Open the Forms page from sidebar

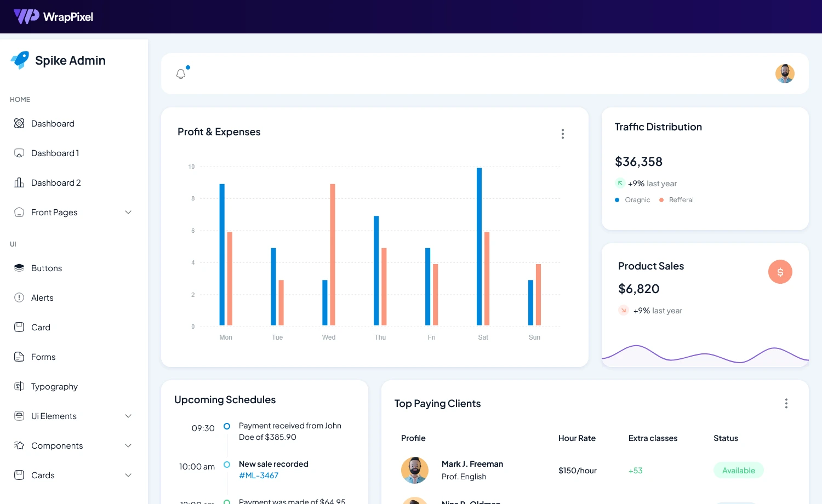point(43,357)
